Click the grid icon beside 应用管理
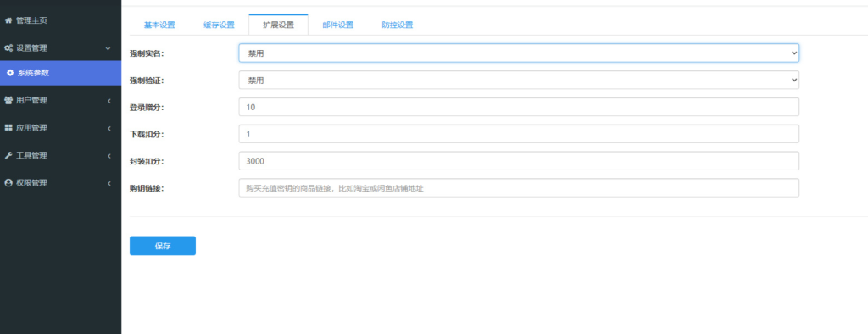 8,128
